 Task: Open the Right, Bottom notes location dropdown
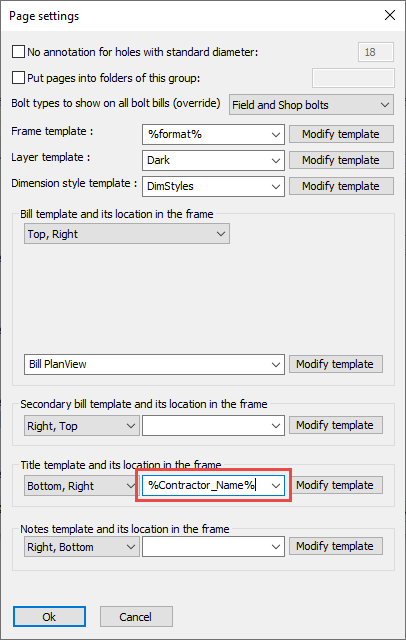tap(82, 547)
